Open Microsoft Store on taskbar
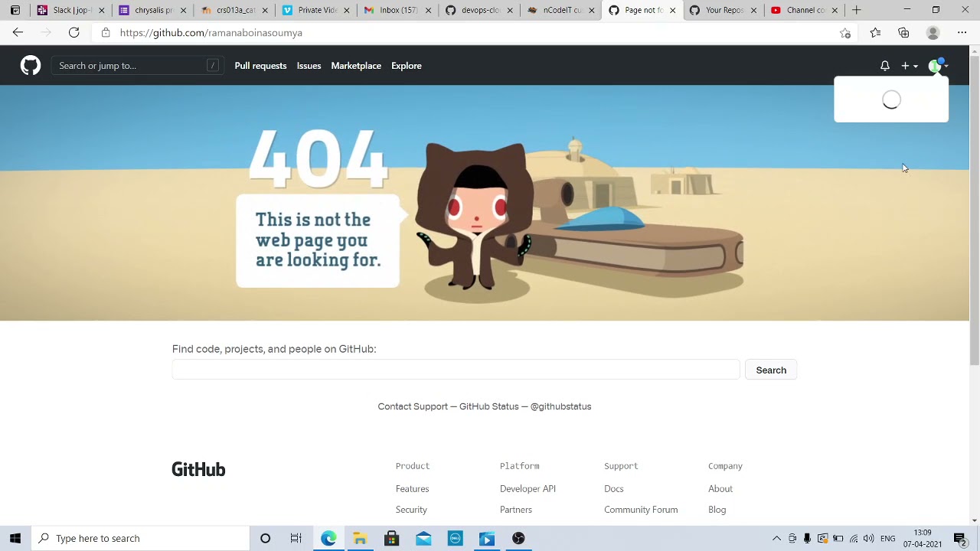 pyautogui.click(x=391, y=539)
